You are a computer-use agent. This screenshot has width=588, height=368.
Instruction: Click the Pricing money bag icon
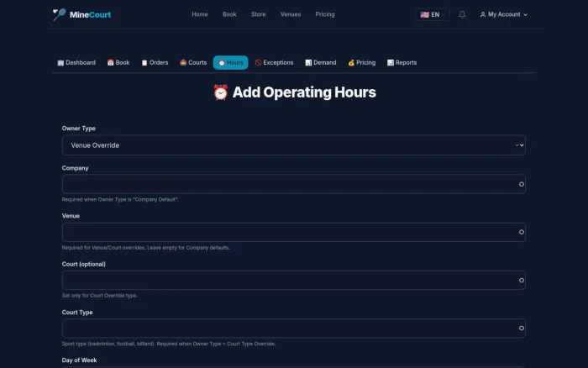pyautogui.click(x=351, y=63)
